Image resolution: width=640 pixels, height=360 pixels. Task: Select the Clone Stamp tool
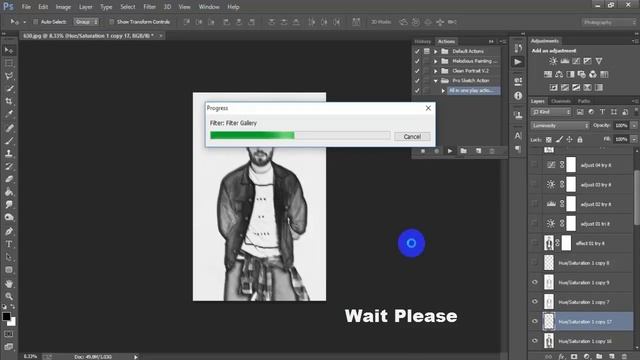pos(9,153)
